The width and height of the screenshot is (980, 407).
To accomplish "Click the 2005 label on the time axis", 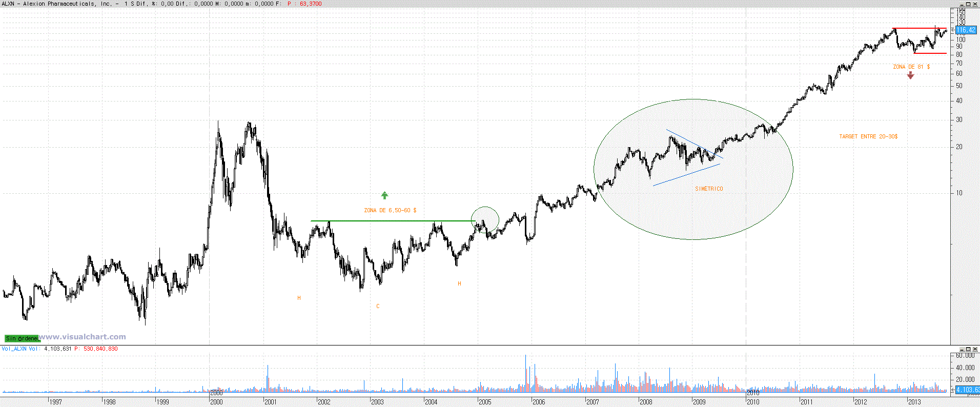I will coord(485,402).
